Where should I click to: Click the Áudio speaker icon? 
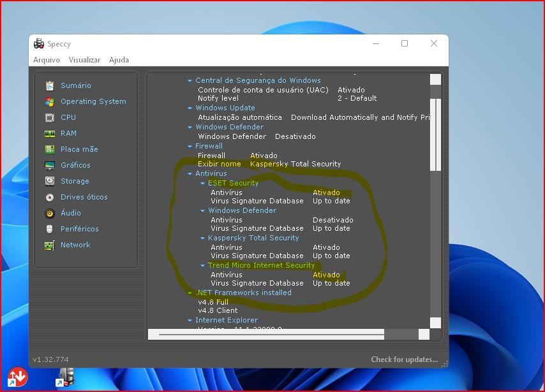(50, 213)
